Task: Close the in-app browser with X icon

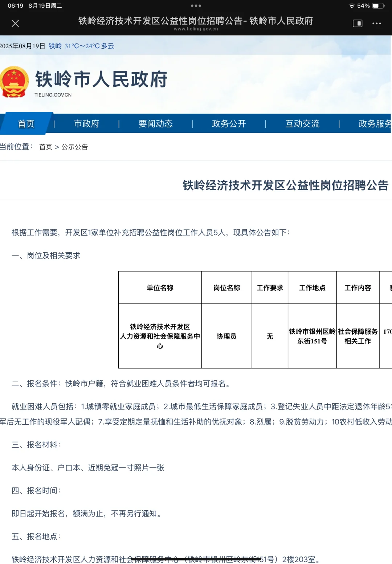Action: (15, 24)
